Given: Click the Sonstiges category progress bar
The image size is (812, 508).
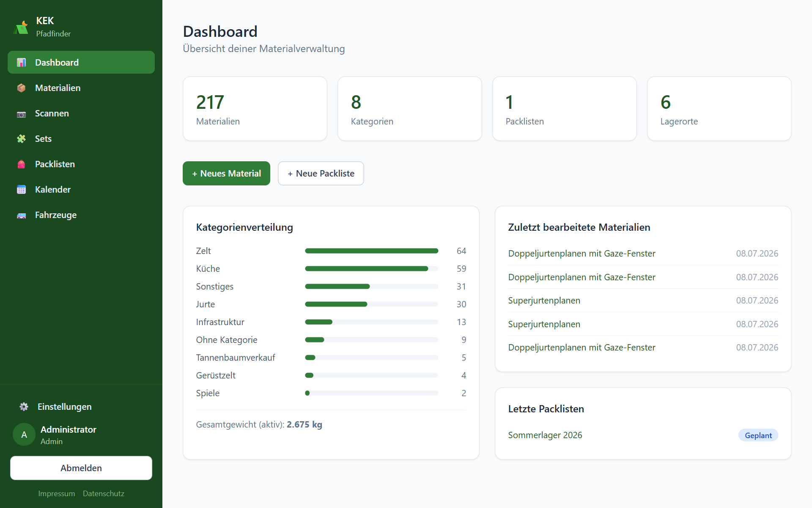Looking at the screenshot, I should tap(372, 287).
